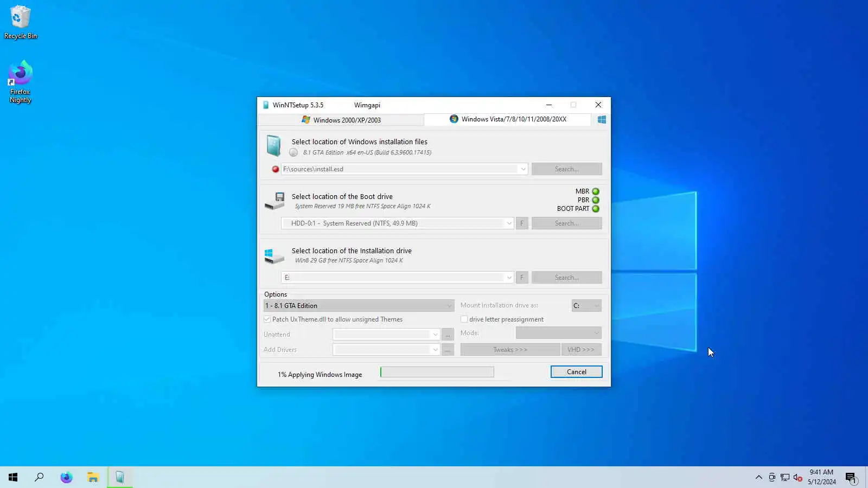Switch to the Windows 2000/XP/2003 tab
868x488 pixels.
tap(341, 120)
